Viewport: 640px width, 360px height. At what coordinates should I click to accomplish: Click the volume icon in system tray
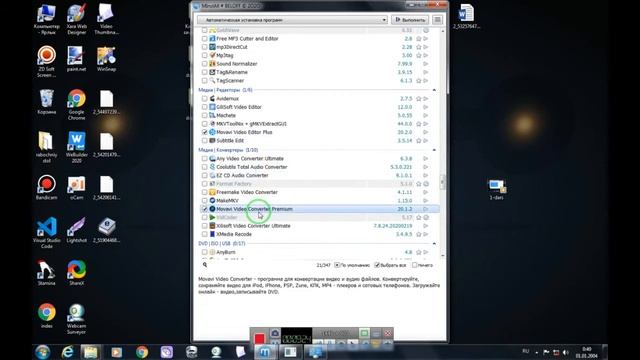[566, 352]
